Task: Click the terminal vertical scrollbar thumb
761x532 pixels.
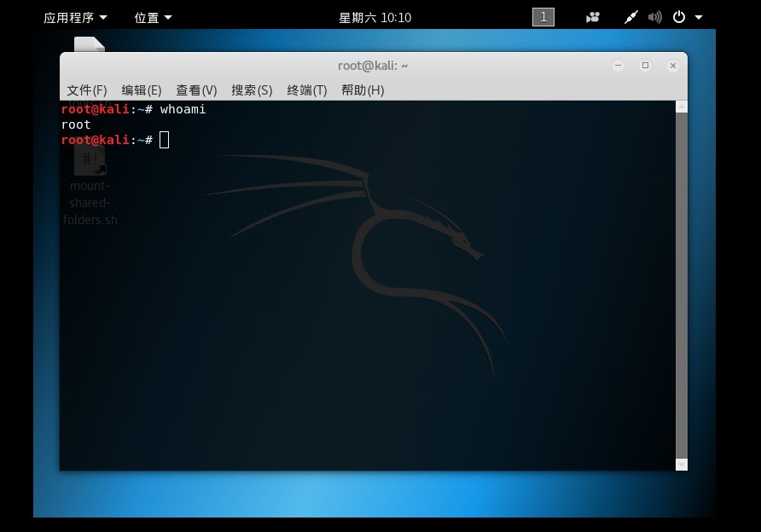Action: [x=682, y=286]
